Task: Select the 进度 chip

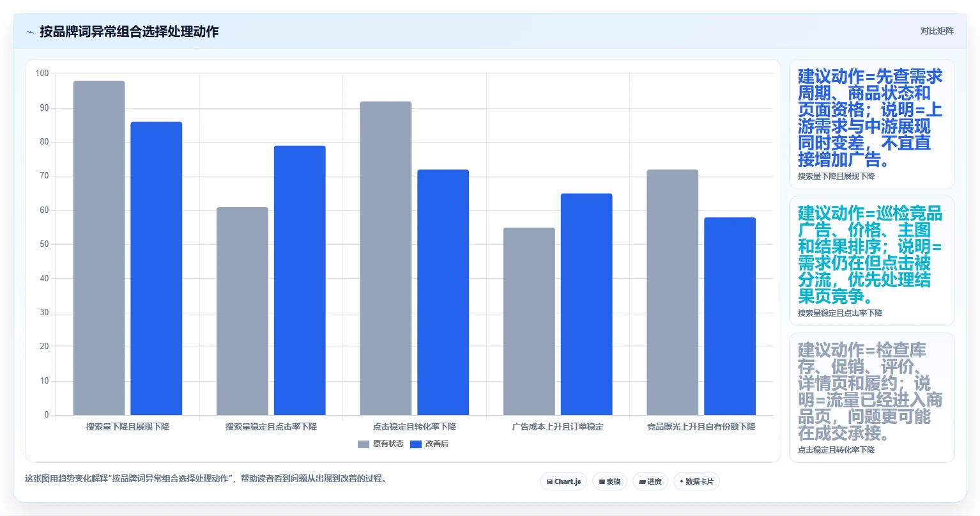Action: pos(650,481)
